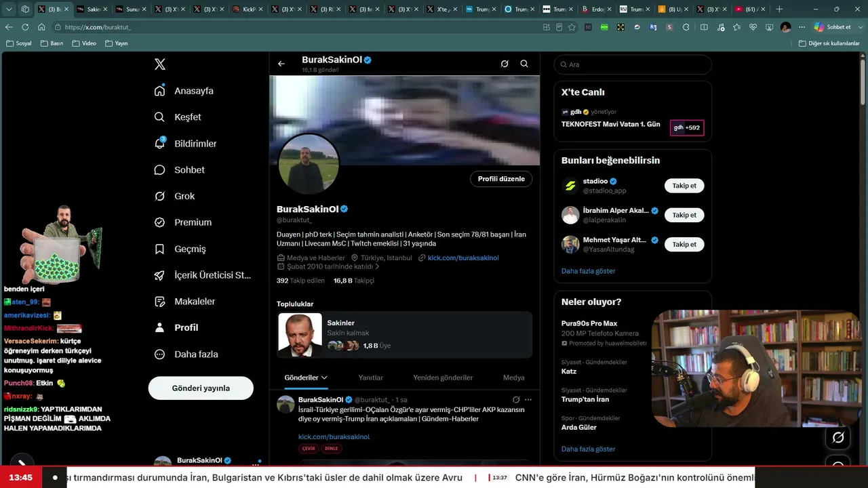Viewport: 868px width, 488px height.
Task: Open Diğer sık kullanılanlar folder
Action: pyautogui.click(x=829, y=43)
